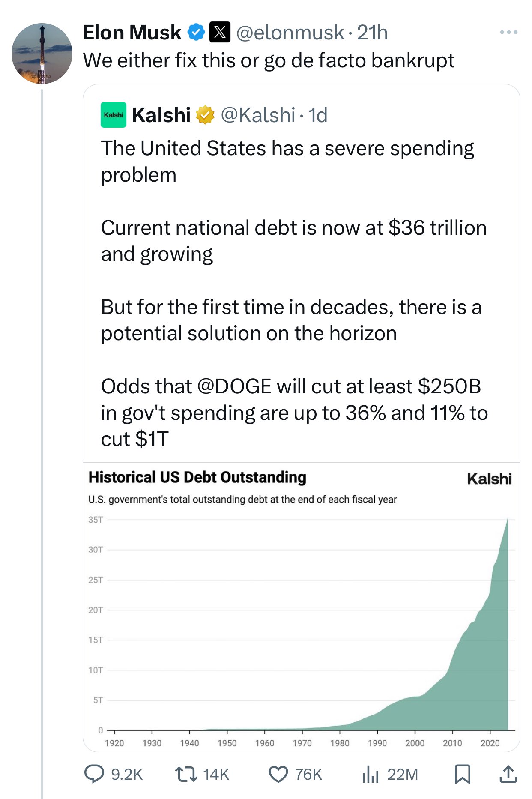This screenshot has width=532, height=799.
Task: Click the reply speech bubble icon
Action: 94,774
